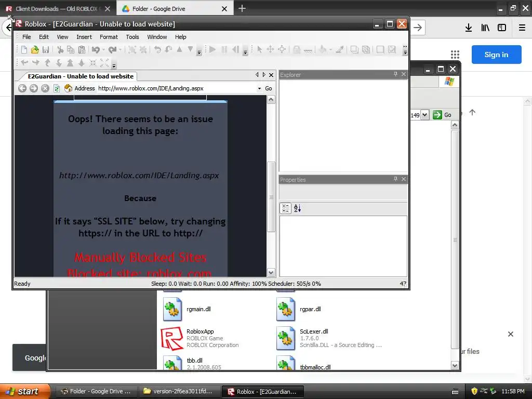Click the Save floppy disk icon
The image size is (532, 399).
point(46,50)
